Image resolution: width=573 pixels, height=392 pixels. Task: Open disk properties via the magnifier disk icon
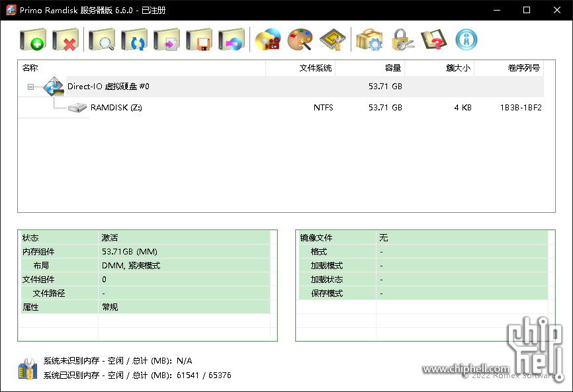(102, 40)
